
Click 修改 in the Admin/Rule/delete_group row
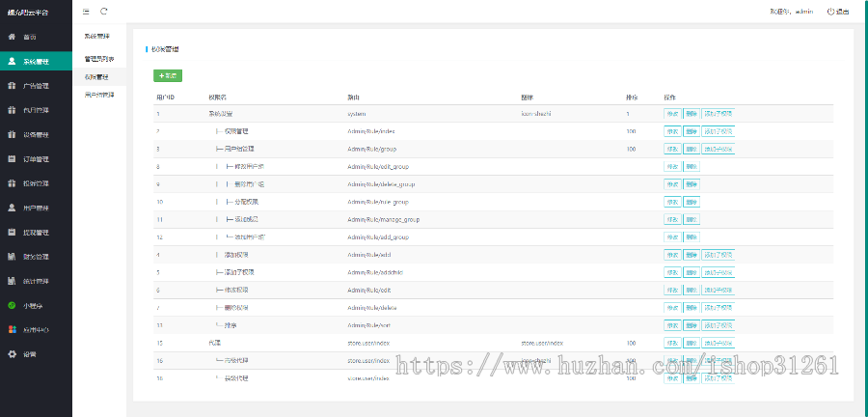pos(672,183)
